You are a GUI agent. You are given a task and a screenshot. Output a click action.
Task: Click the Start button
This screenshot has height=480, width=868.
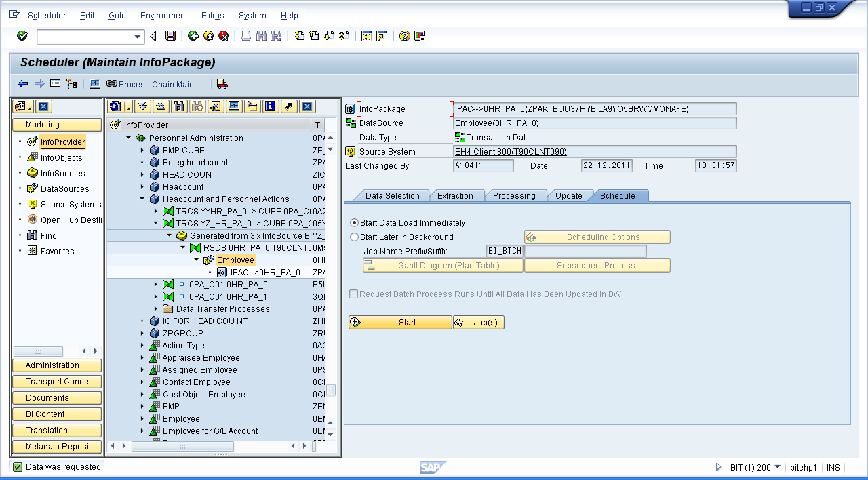[x=400, y=322]
